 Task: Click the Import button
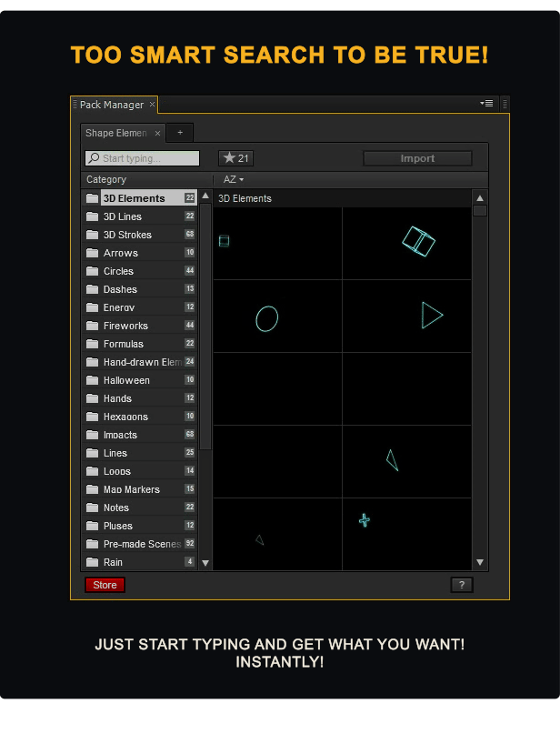click(x=417, y=158)
